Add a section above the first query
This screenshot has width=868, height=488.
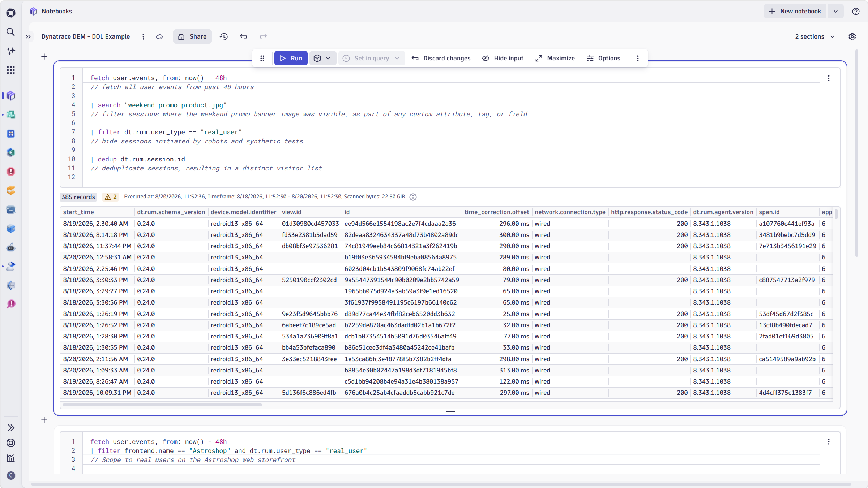[x=44, y=57]
